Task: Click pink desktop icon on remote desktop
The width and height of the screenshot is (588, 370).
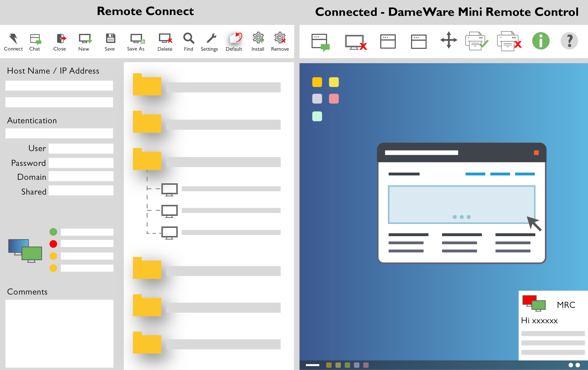Action: click(x=334, y=99)
